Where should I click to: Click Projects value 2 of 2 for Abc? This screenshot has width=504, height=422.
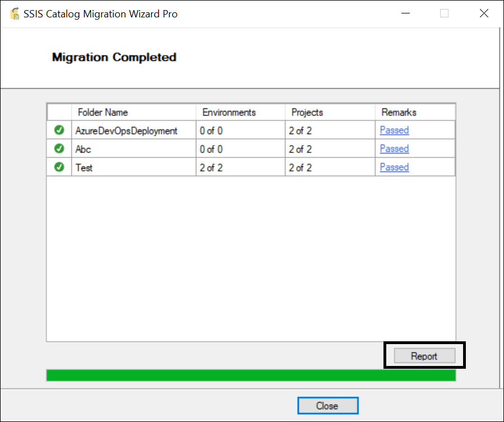point(330,149)
